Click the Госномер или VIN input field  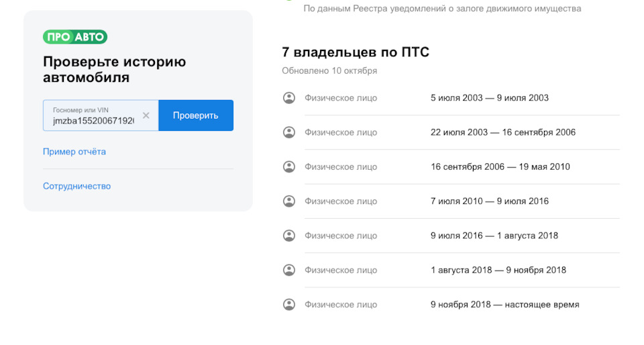(93, 120)
